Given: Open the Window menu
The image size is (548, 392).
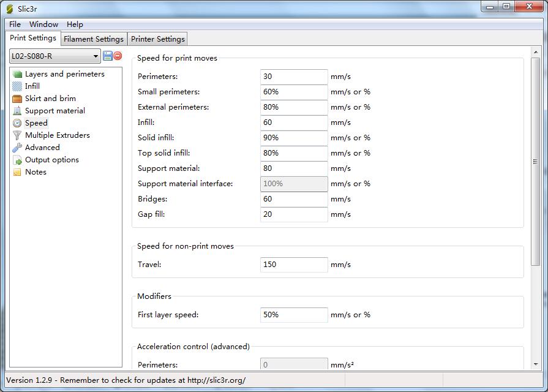Looking at the screenshot, I should (44, 24).
